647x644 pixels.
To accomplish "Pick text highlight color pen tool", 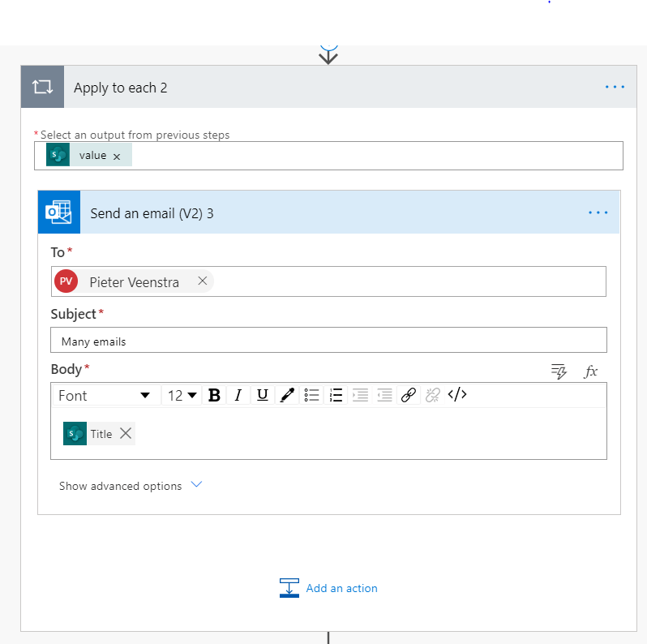I will pyautogui.click(x=287, y=396).
